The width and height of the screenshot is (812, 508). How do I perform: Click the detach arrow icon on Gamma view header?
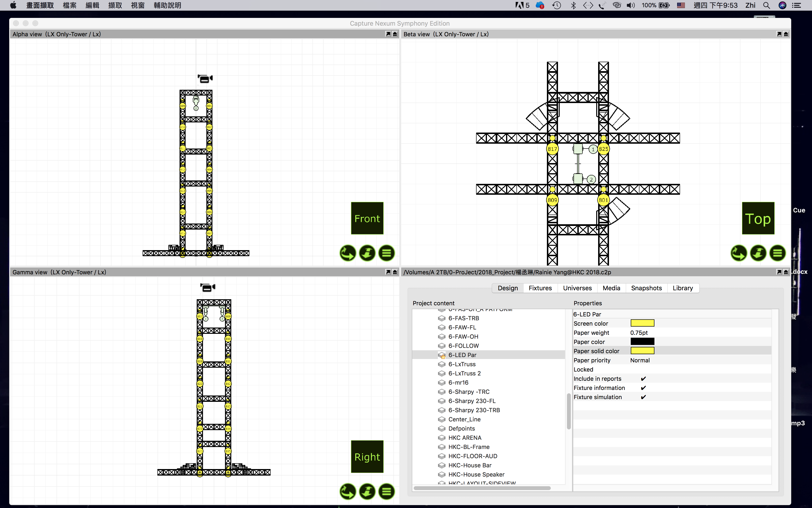388,272
